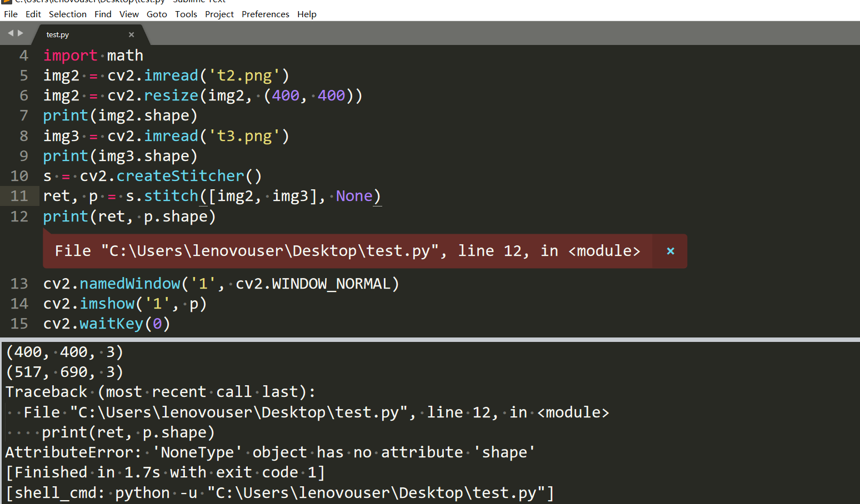Screen dimensions: 860x504
Task: Click WINDOW_NORMAL constant on line 13
Action: (331, 284)
